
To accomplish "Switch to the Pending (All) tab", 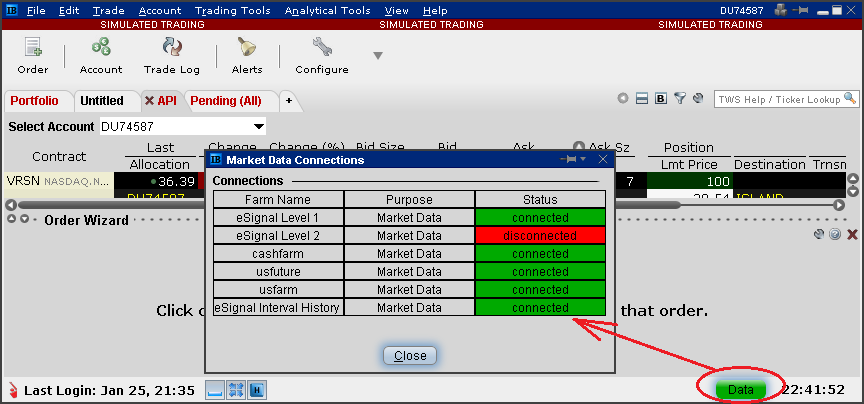I will point(226,101).
